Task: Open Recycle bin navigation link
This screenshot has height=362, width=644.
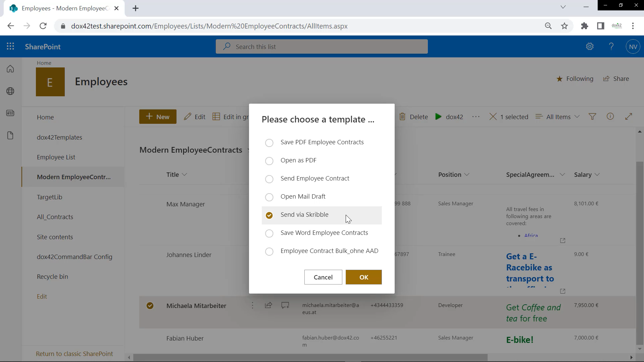Action: 52,276
